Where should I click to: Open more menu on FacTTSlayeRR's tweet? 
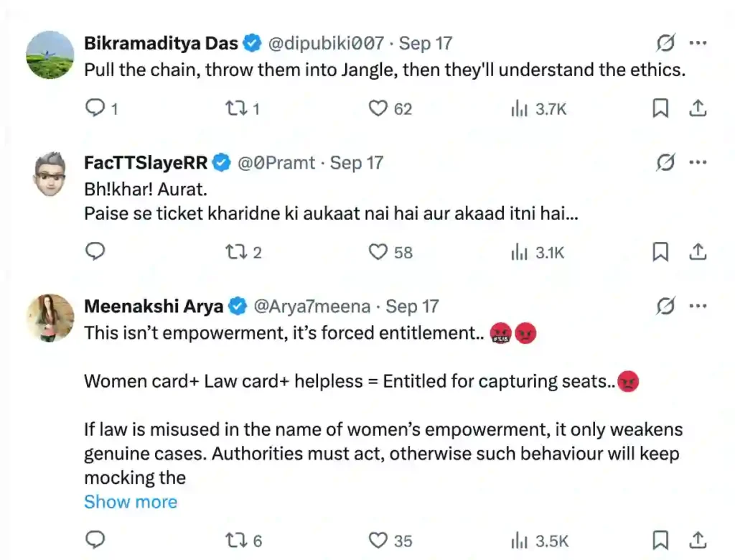[x=698, y=163]
